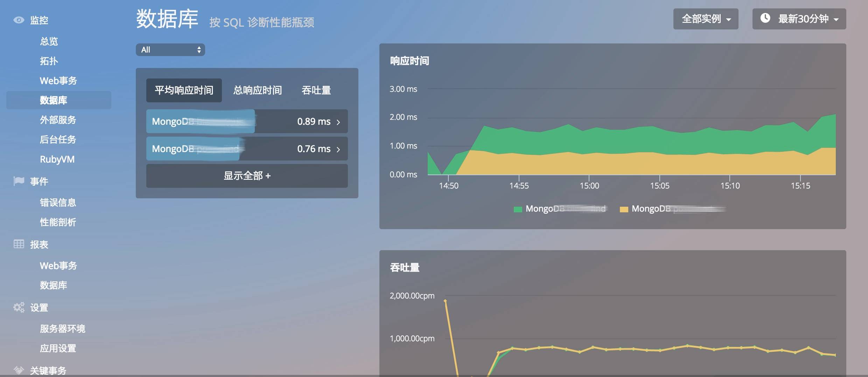Click the clock icon in time range button

(765, 18)
